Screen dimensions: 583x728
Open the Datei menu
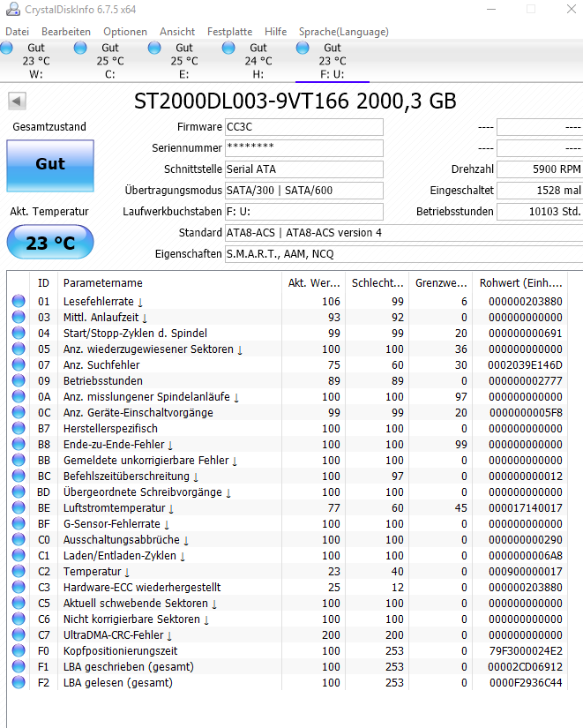pyautogui.click(x=17, y=32)
